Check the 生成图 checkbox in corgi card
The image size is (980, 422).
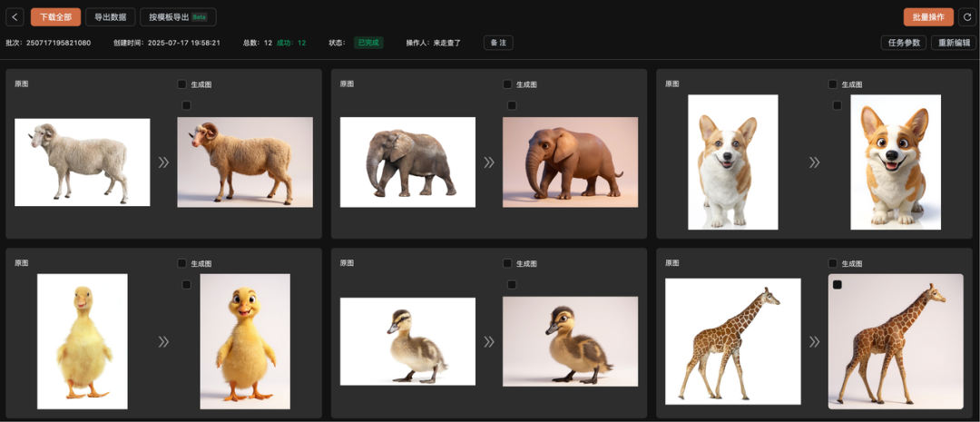tap(833, 84)
